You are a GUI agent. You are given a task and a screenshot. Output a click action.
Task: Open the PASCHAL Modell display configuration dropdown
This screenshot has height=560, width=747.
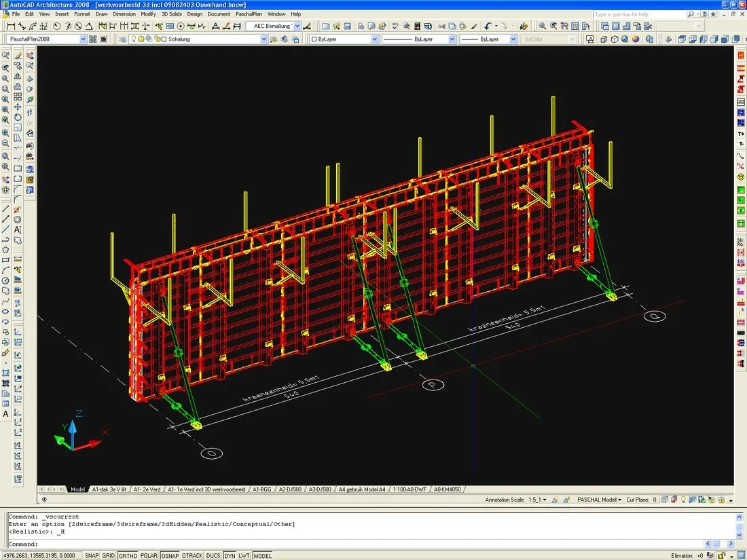(600, 500)
